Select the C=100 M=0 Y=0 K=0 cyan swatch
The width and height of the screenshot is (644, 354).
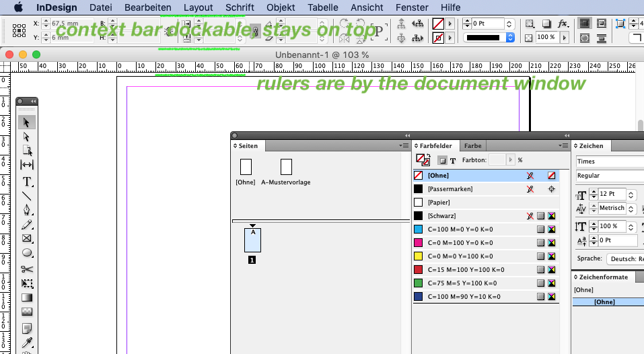[486, 229]
